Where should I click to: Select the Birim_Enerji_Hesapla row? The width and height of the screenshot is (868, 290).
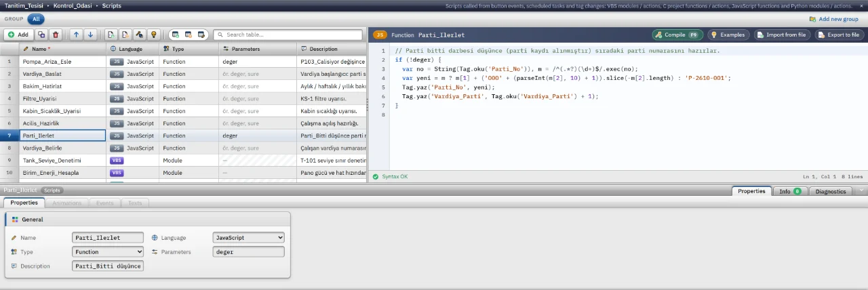click(x=183, y=172)
